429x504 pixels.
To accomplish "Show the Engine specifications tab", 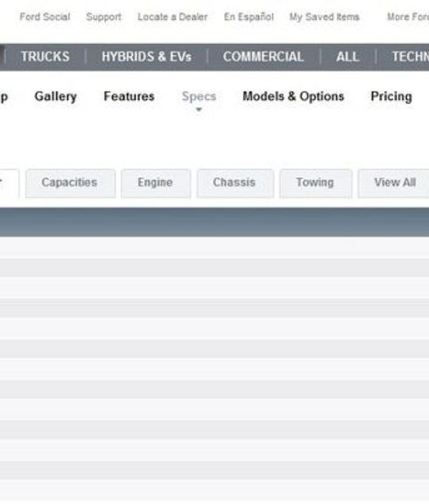I will click(155, 183).
